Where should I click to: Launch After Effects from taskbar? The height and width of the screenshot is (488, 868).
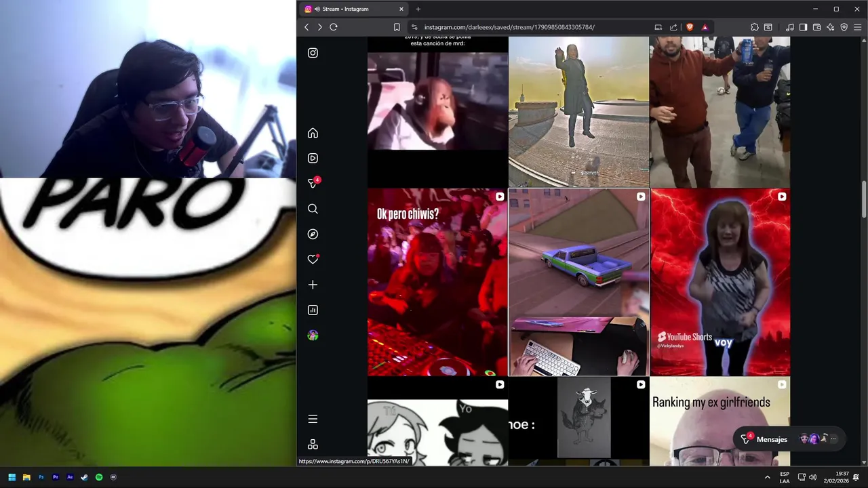70,477
